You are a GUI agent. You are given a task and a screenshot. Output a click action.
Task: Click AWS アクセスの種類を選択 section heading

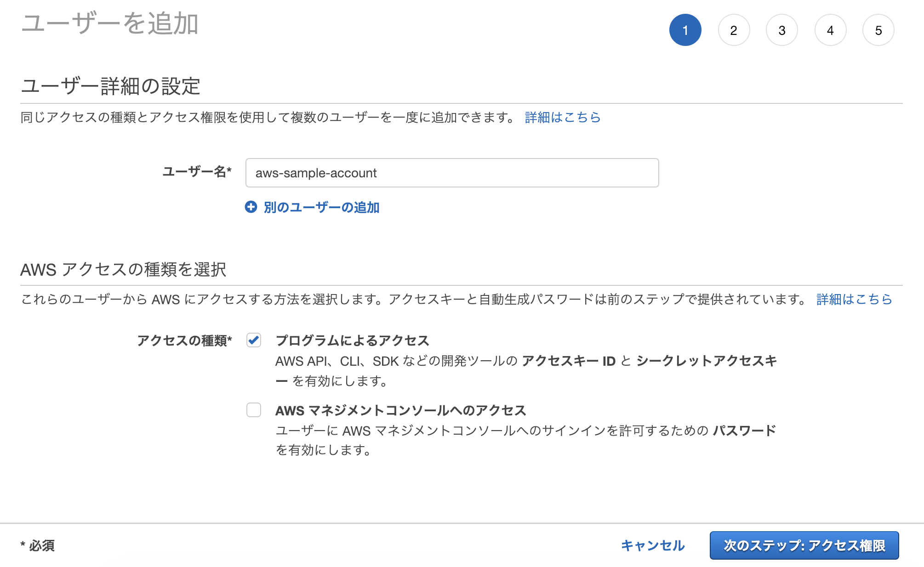click(x=123, y=270)
